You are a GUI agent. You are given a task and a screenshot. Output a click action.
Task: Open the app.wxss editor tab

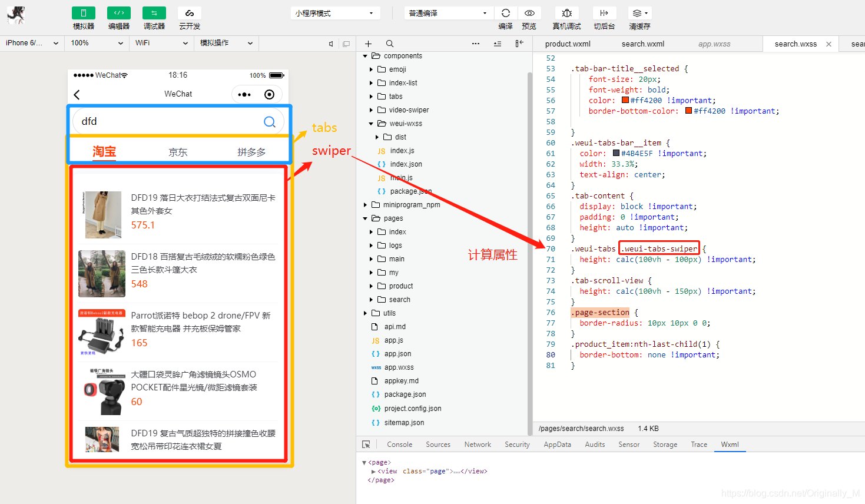click(x=714, y=44)
